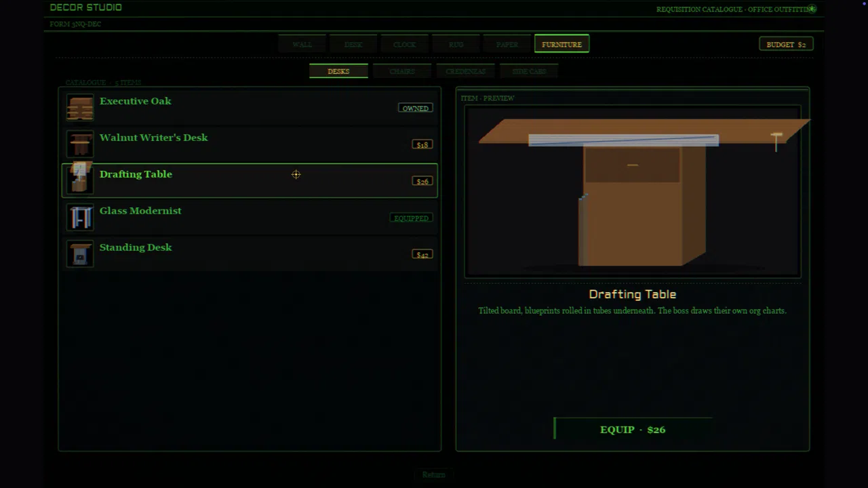The height and width of the screenshot is (488, 868).
Task: Switch to the Credenzas sub-tab
Action: (466, 71)
